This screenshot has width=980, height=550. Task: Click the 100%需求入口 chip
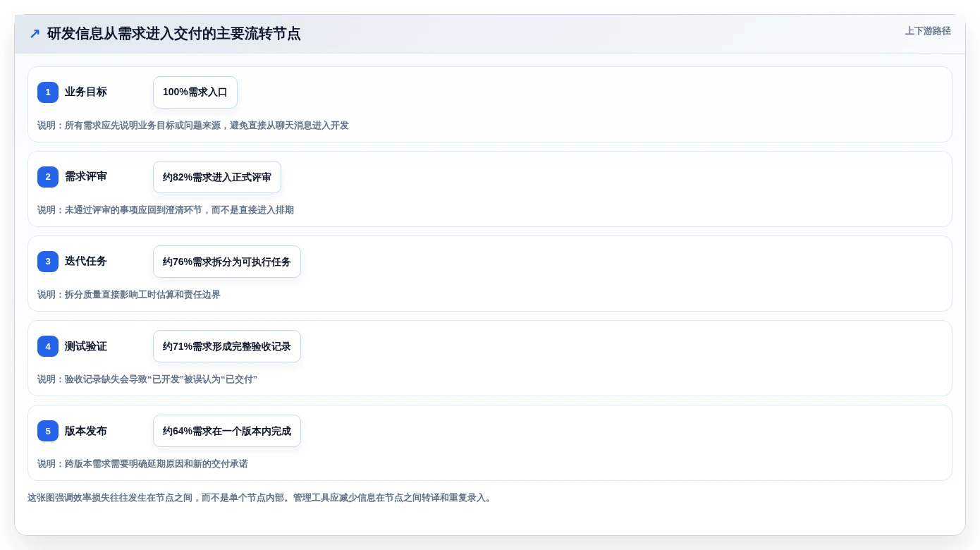point(195,92)
